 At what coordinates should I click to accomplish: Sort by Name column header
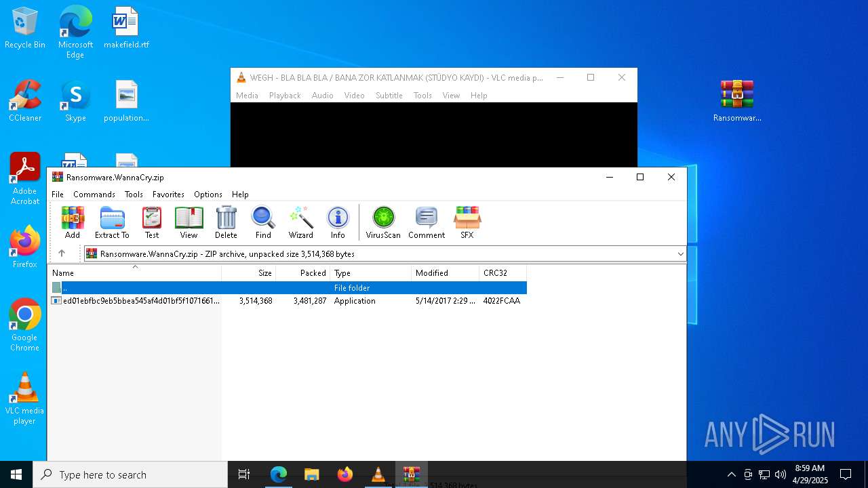pos(135,273)
